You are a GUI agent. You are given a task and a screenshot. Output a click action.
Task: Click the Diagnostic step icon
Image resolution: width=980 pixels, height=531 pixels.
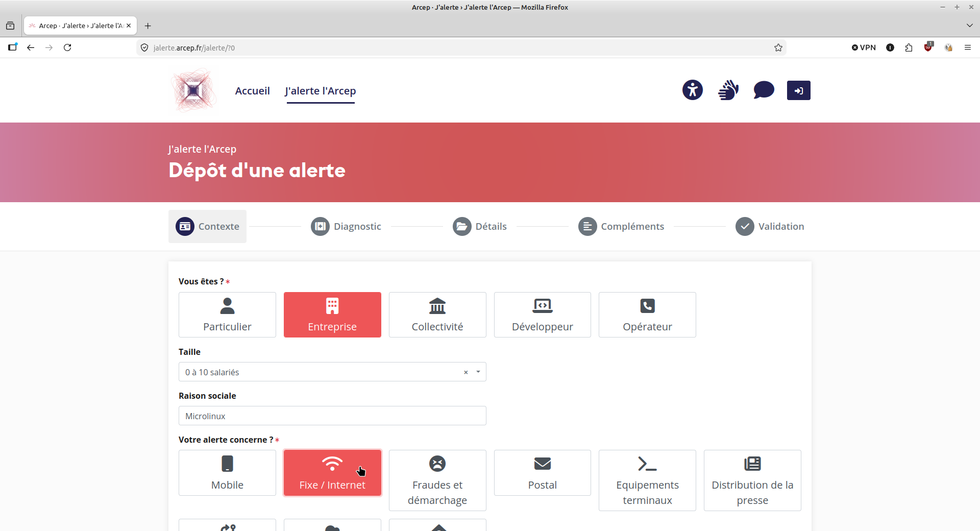[320, 226]
